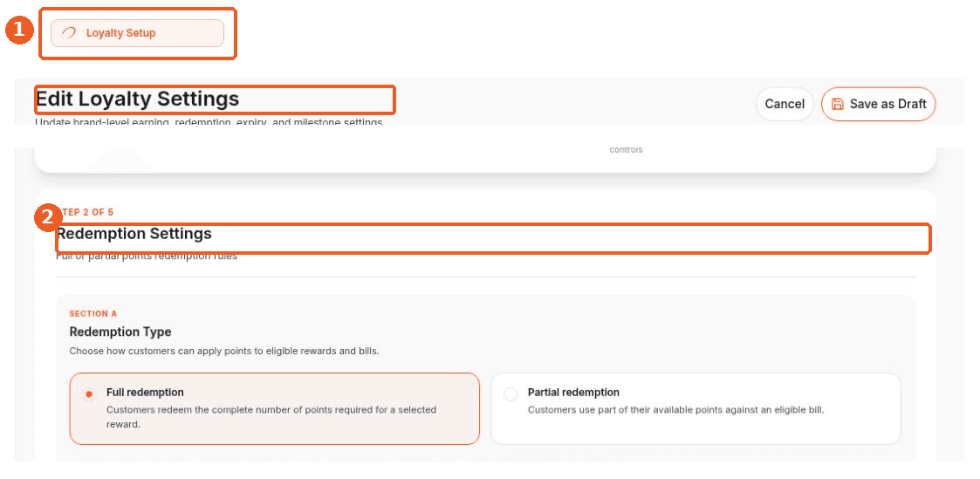Click Save as Draft button
Screen dimensions: 980x479
(878, 104)
